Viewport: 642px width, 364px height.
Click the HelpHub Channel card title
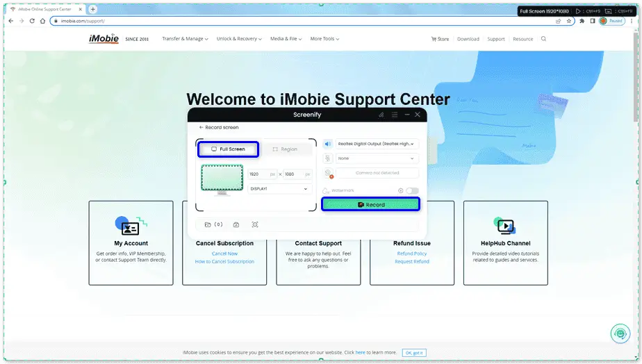[x=505, y=243]
